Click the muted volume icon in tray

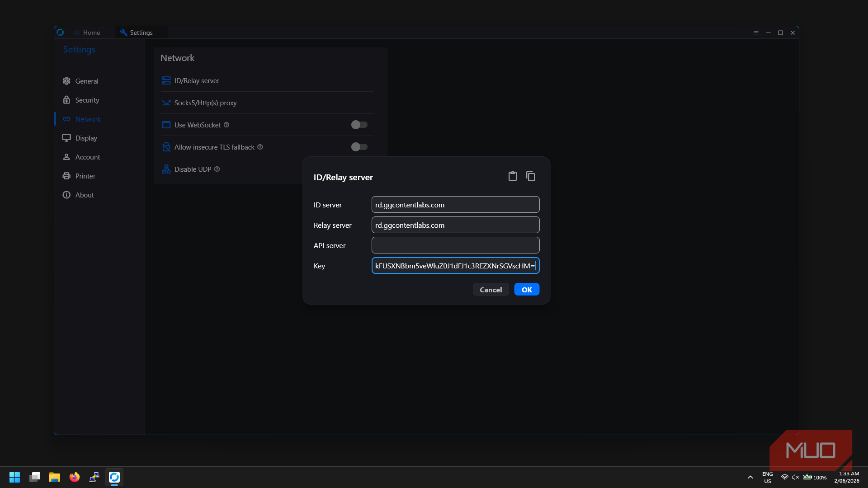[x=796, y=477]
